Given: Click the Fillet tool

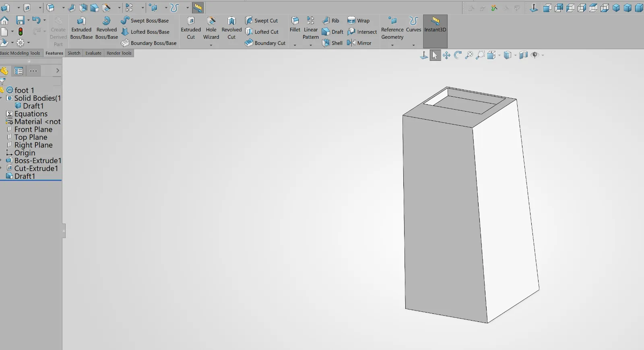Looking at the screenshot, I should (295, 25).
